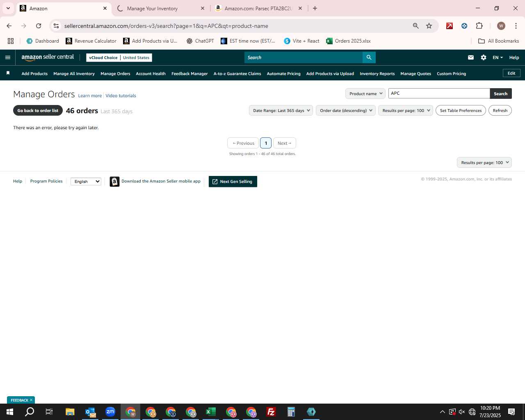Open File Explorer from the taskbar
525x420 pixels.
[70, 412]
